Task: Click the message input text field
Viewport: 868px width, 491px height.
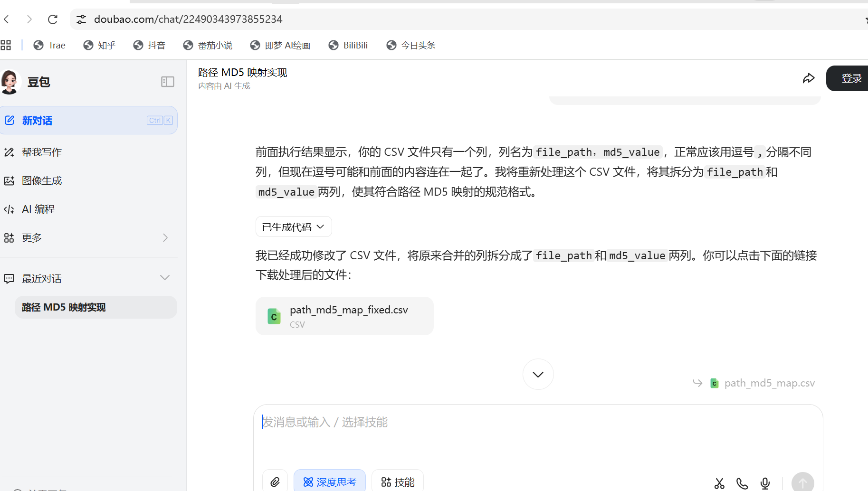Action: [537, 432]
